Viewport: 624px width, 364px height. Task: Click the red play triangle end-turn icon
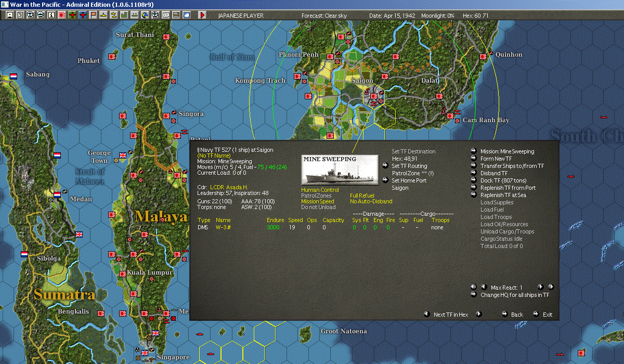(x=202, y=15)
